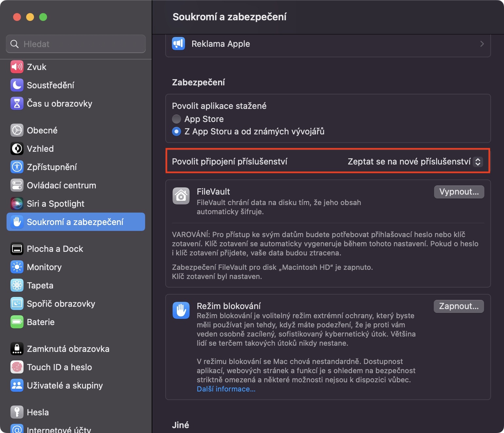This screenshot has width=504, height=433.
Task: Click the Baterie battery icon
Action: [17, 322]
